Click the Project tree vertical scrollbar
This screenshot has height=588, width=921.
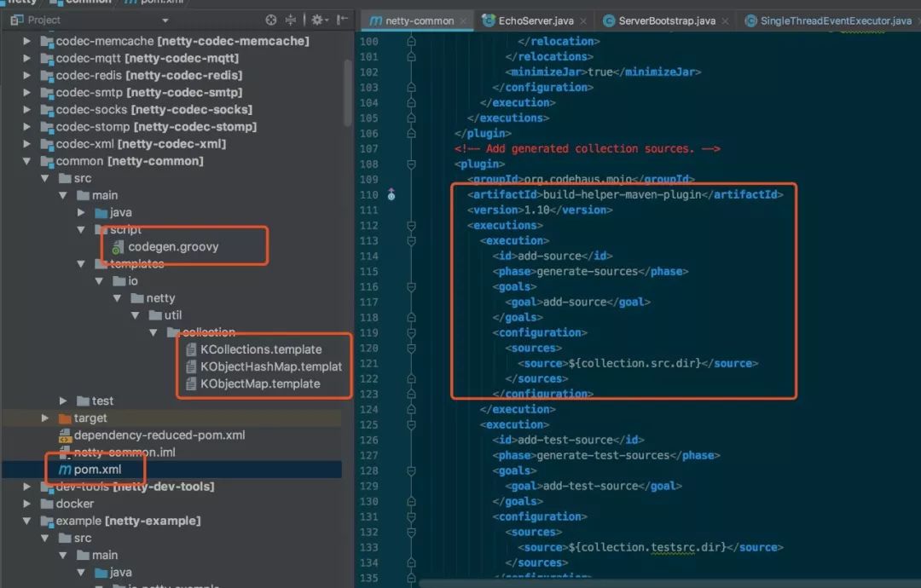coord(348,94)
